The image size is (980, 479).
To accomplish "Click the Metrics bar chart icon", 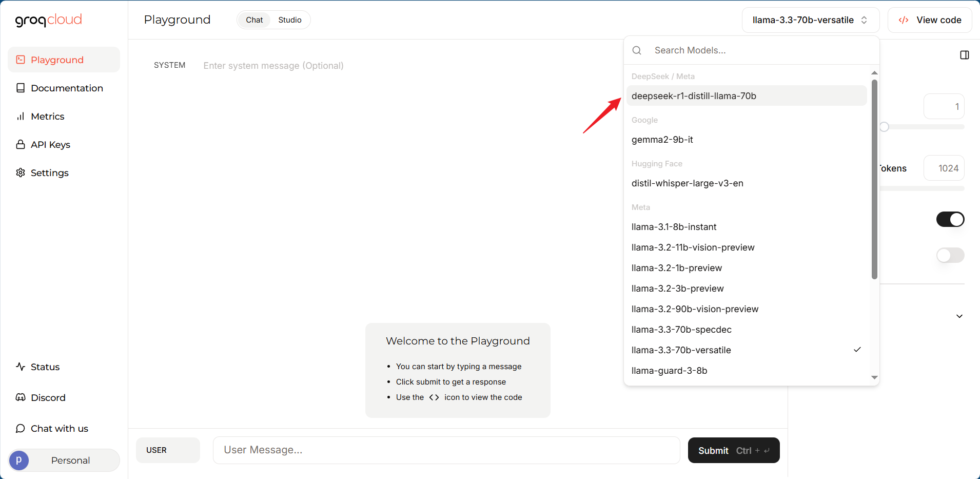I will [21, 116].
